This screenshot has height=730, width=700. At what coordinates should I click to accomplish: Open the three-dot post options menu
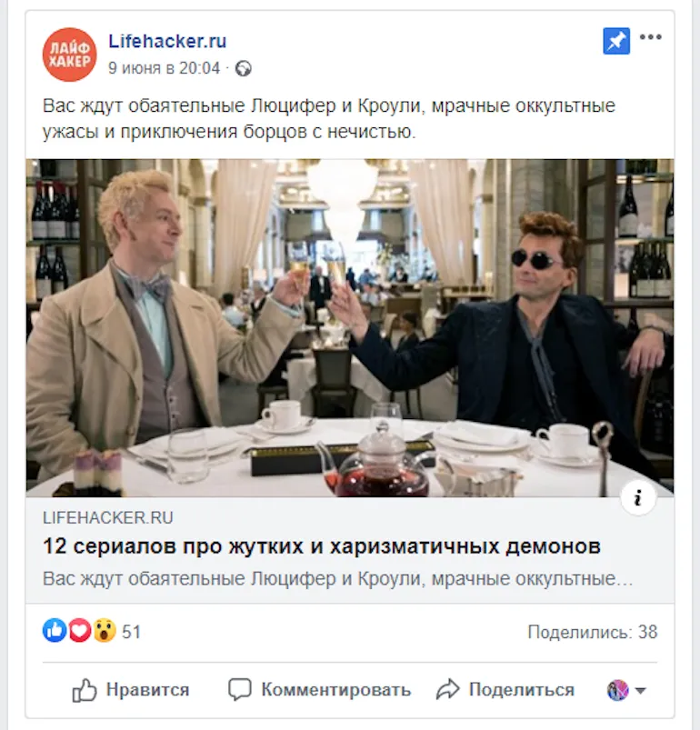click(650, 37)
